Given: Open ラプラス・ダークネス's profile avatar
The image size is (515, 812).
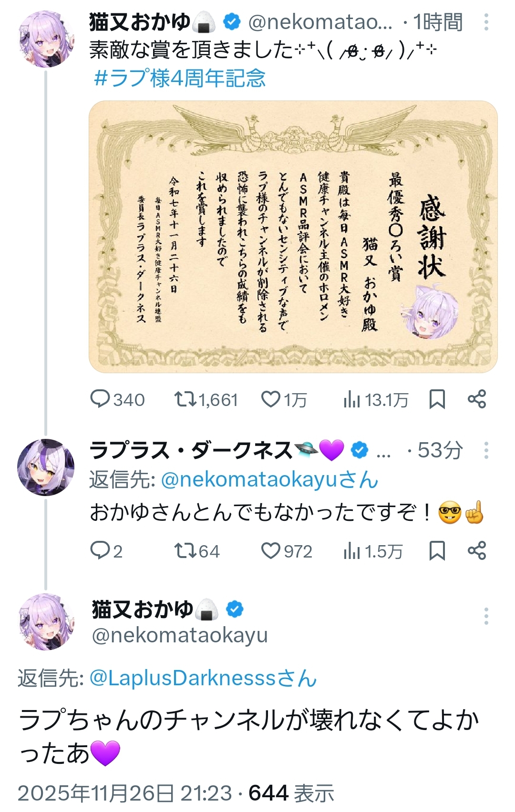Looking at the screenshot, I should coord(46,467).
